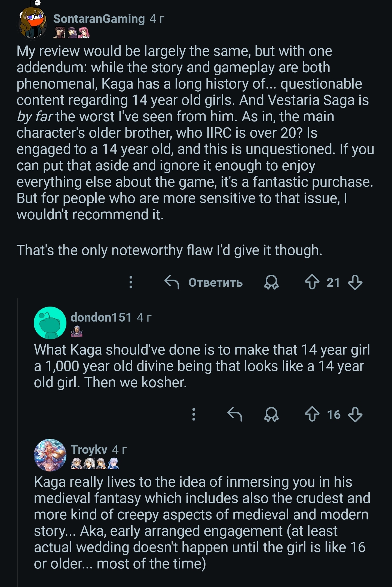View Troykv's anime avatar
The height and width of the screenshot is (587, 392).
[50, 455]
